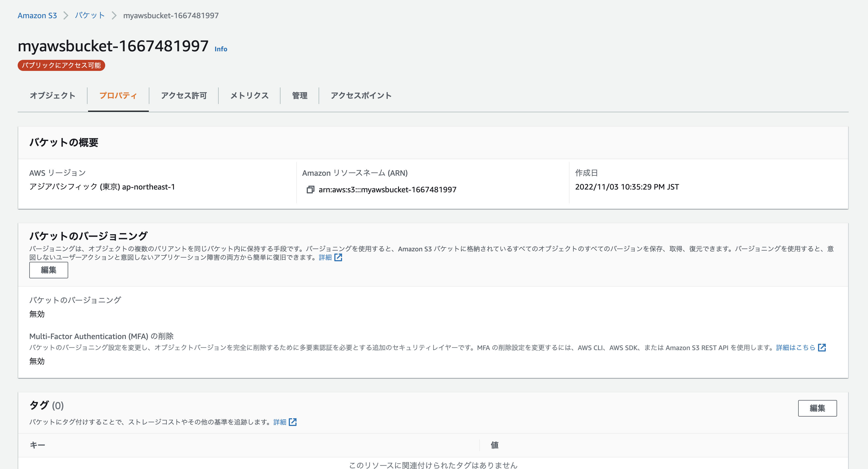Click the 編集 button in the タグ section
Screen dimensions: 868x469
(x=817, y=408)
